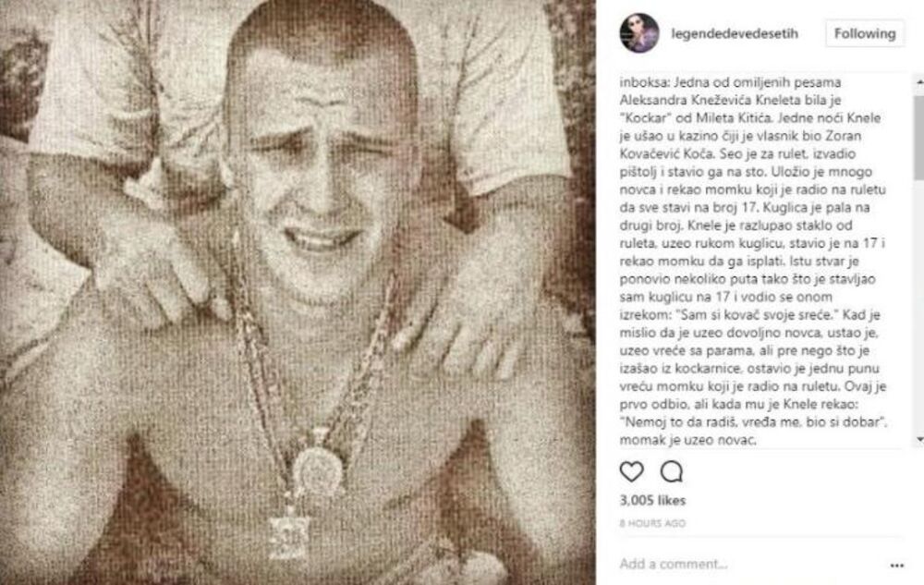Click the caption scrollbar thumb
Image resolution: width=924 pixels, height=585 pixels.
919,137
